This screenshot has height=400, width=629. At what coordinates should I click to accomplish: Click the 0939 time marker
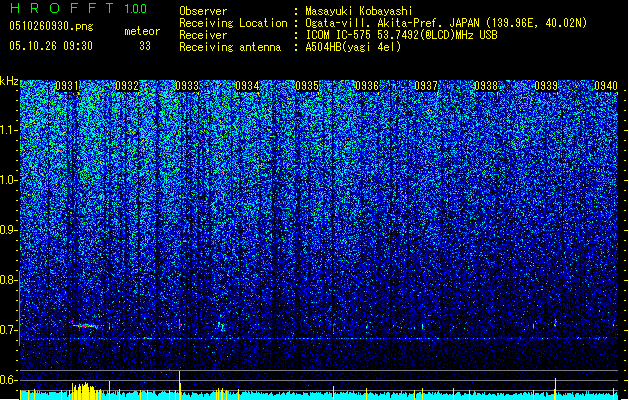point(546,86)
